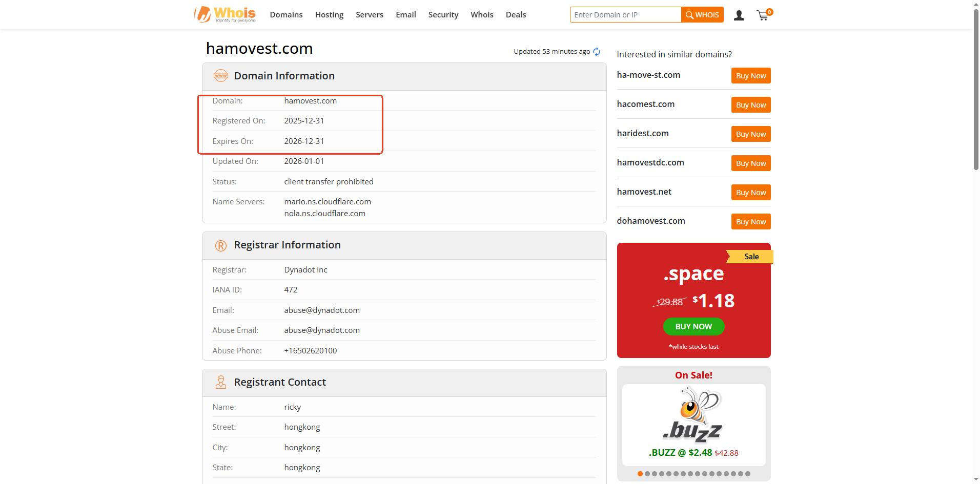Image resolution: width=980 pixels, height=484 pixels.
Task: Open the Deals menu
Action: coord(516,15)
